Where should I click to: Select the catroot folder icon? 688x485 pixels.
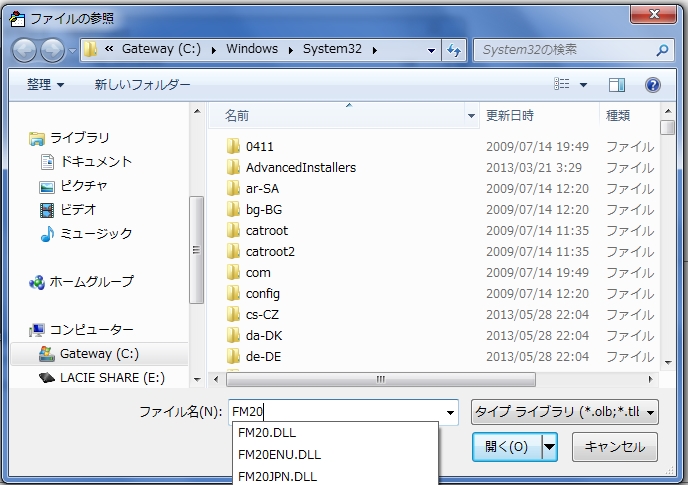(x=233, y=230)
